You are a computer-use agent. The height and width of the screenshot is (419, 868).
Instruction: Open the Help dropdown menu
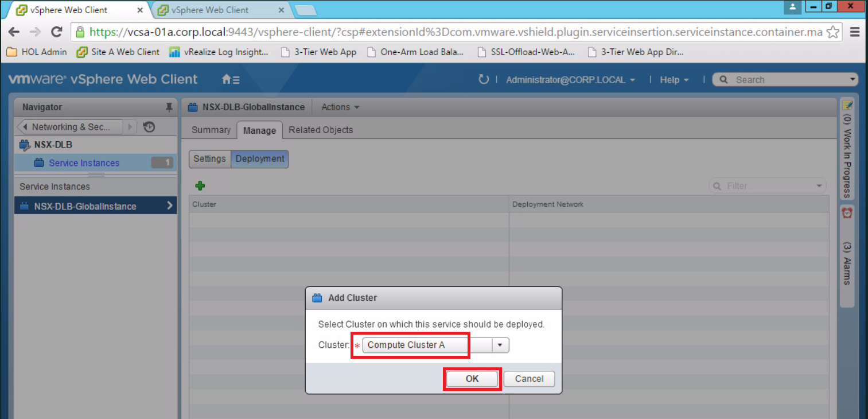674,80
